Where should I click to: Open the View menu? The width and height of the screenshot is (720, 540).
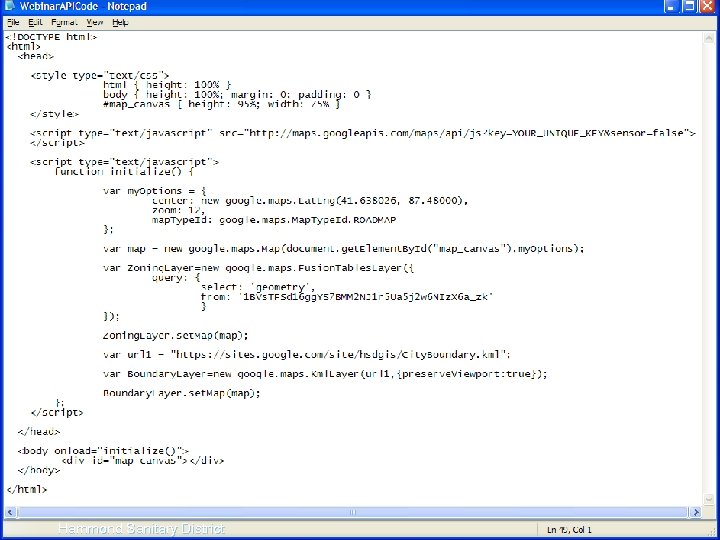pyautogui.click(x=95, y=22)
